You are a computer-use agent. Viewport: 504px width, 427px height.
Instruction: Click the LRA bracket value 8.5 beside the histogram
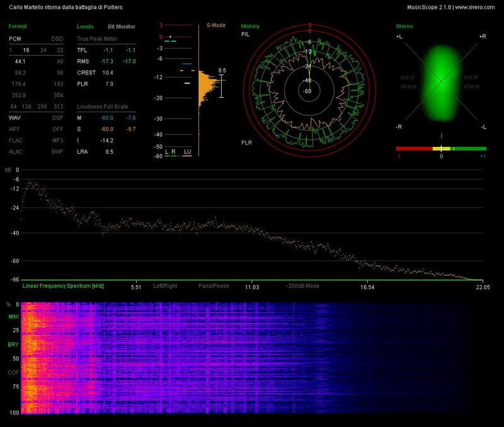click(x=222, y=71)
